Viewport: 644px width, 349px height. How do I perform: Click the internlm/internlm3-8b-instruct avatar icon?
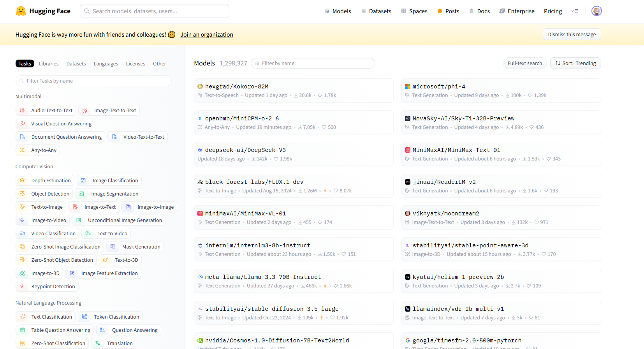pyautogui.click(x=200, y=245)
